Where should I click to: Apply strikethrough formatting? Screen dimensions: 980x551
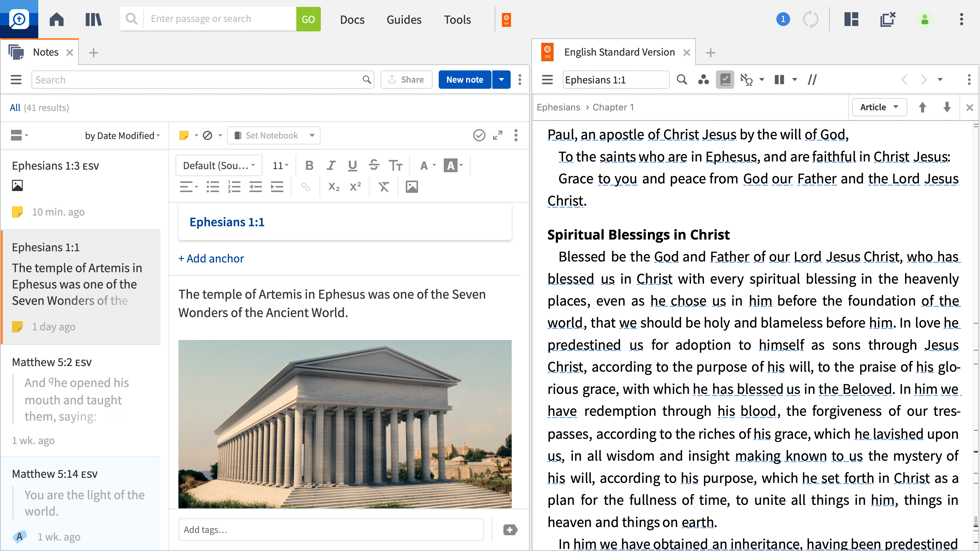(374, 165)
